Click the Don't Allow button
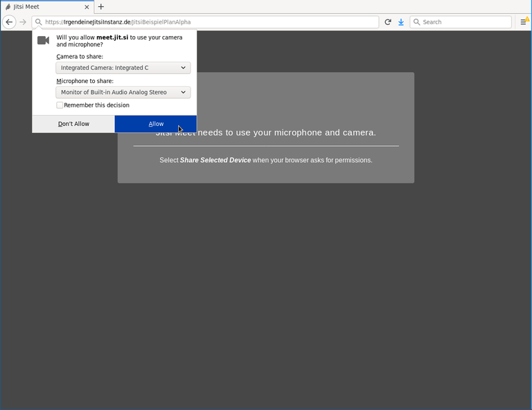532x410 pixels. (73, 124)
